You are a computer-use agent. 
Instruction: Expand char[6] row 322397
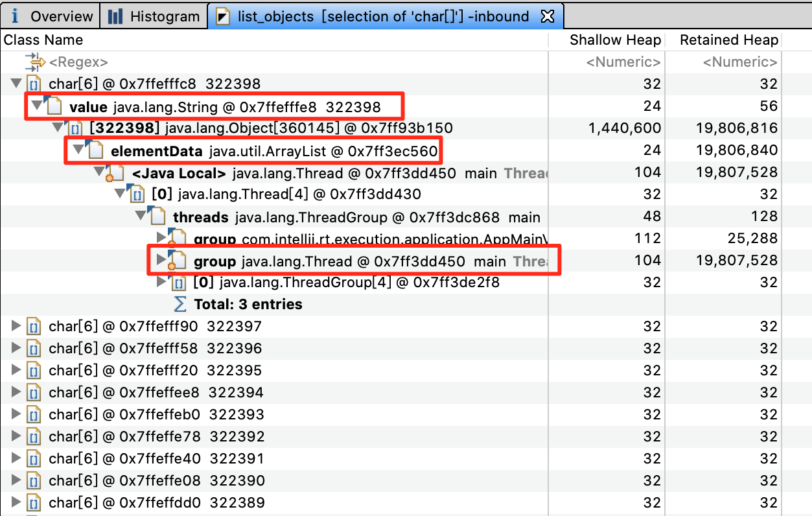tap(16, 326)
